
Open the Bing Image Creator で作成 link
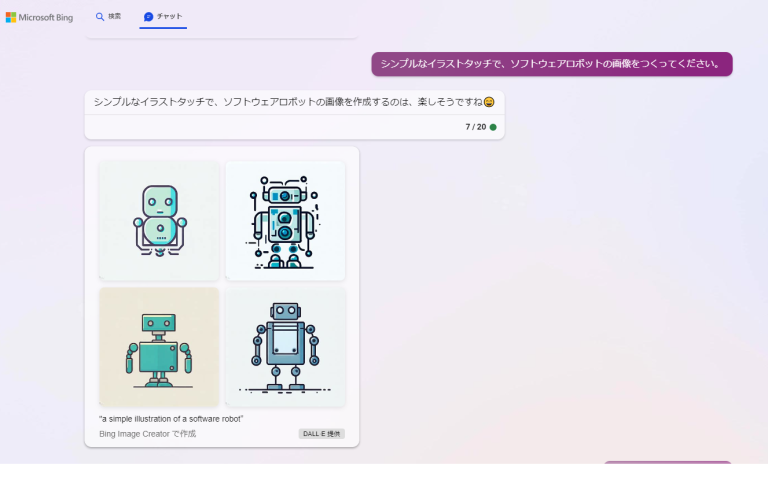coord(147,434)
